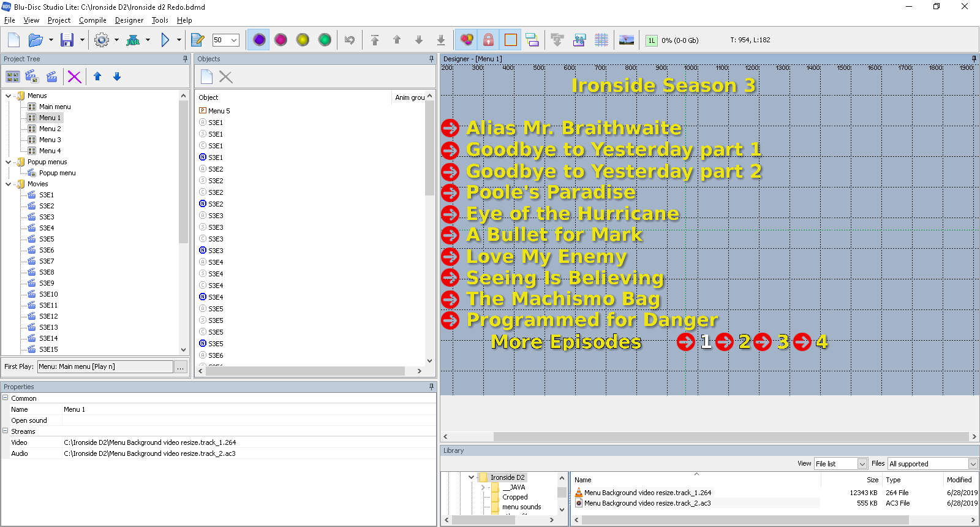The width and height of the screenshot is (980, 527).
Task: Save project with the floppy disk icon
Action: [x=67, y=40]
